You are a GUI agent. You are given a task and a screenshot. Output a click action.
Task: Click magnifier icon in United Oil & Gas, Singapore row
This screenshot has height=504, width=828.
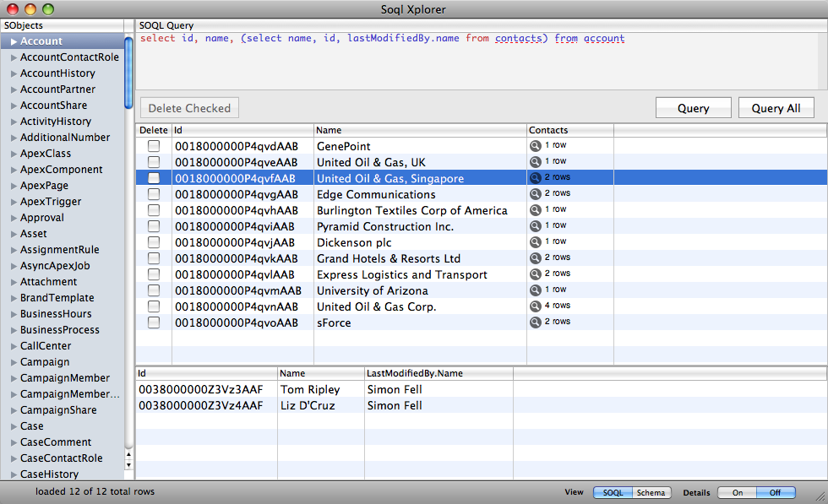(536, 178)
